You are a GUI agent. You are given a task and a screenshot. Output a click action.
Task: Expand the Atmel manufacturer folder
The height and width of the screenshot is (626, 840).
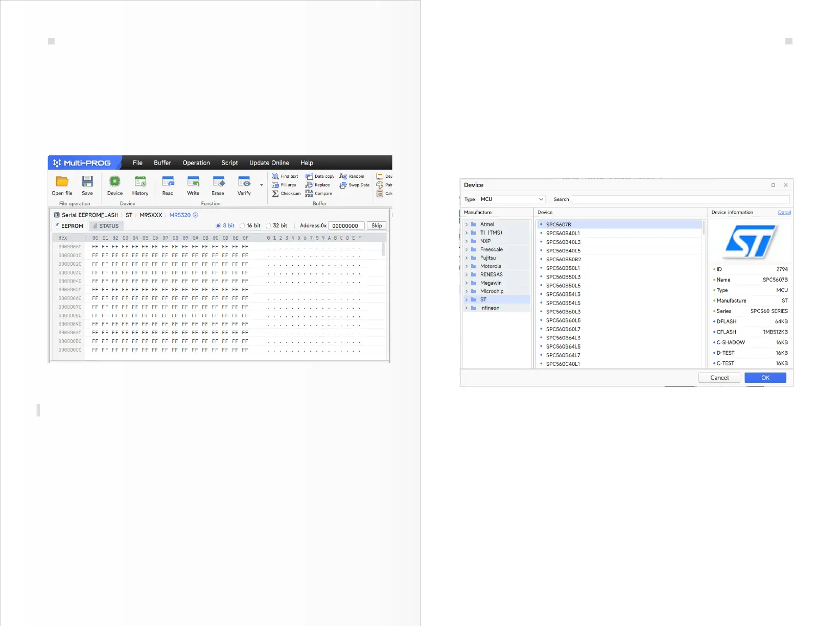[x=466, y=224]
